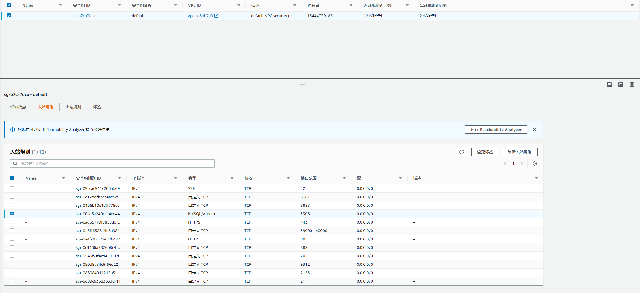Collapse details panel to minimum size

[x=609, y=85]
